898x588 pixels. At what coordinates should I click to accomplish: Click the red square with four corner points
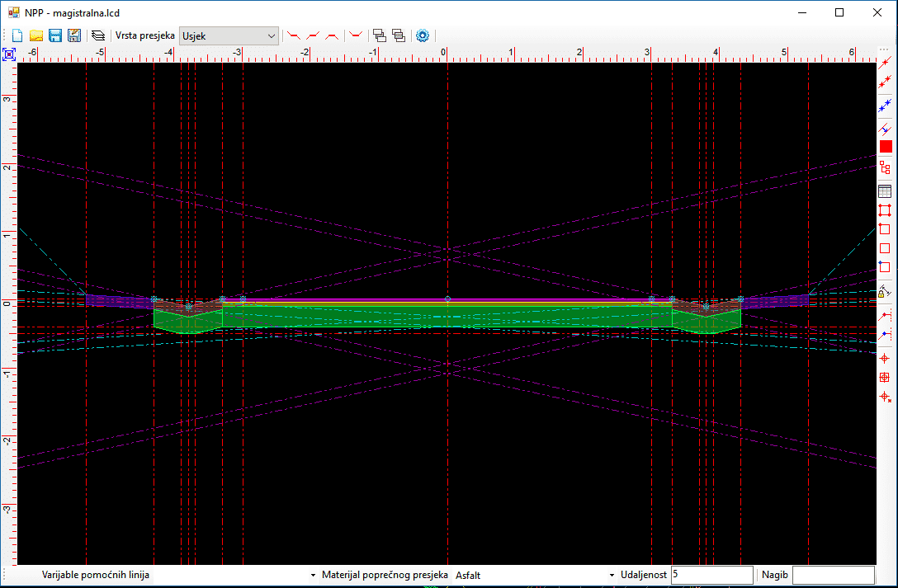tap(886, 210)
